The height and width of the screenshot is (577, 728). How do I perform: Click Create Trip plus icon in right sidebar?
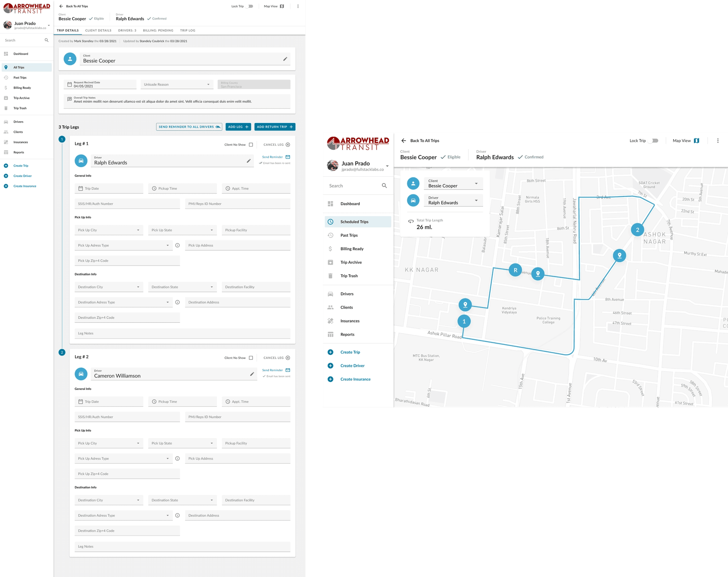coord(330,352)
